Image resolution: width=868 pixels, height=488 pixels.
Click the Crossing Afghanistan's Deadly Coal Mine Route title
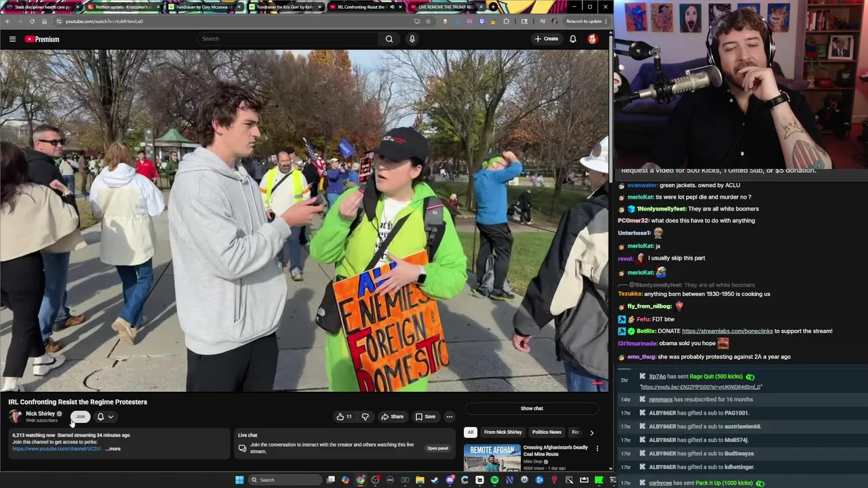coord(555,451)
